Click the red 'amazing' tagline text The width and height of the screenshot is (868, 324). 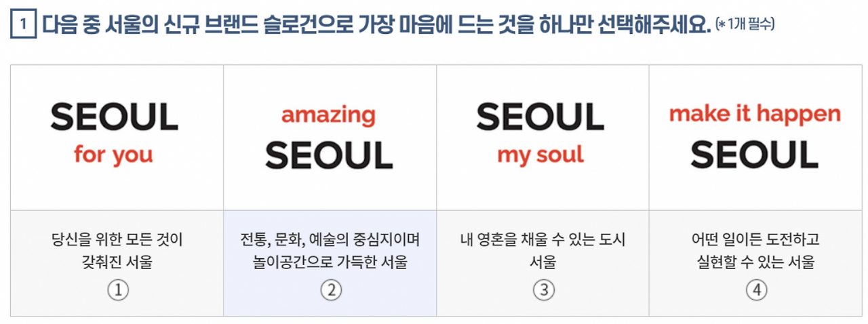[x=328, y=115]
